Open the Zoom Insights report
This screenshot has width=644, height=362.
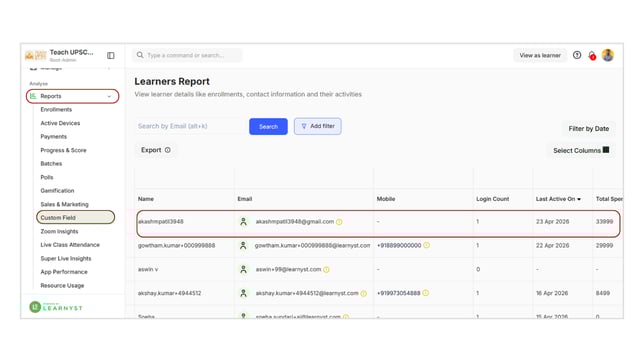59,231
